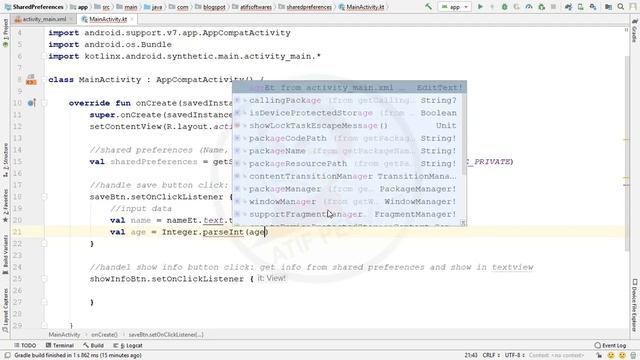Choose supportFragmentManager completion suggestion
The height and width of the screenshot is (360, 640).
pyautogui.click(x=348, y=214)
